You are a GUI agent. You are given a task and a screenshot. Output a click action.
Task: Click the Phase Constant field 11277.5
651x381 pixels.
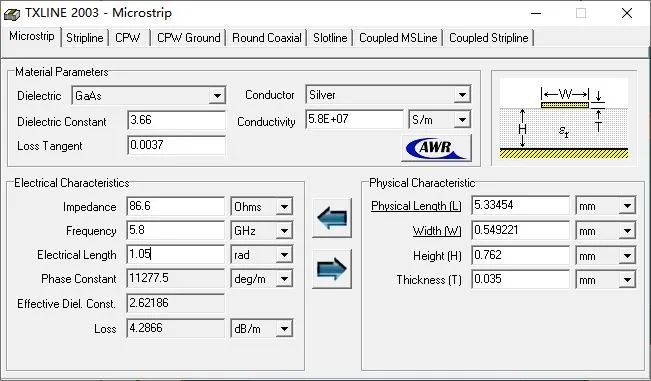point(176,278)
